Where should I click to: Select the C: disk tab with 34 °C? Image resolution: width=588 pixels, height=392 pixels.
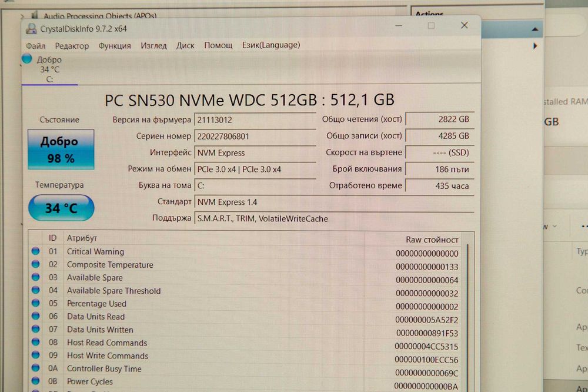tap(49, 69)
